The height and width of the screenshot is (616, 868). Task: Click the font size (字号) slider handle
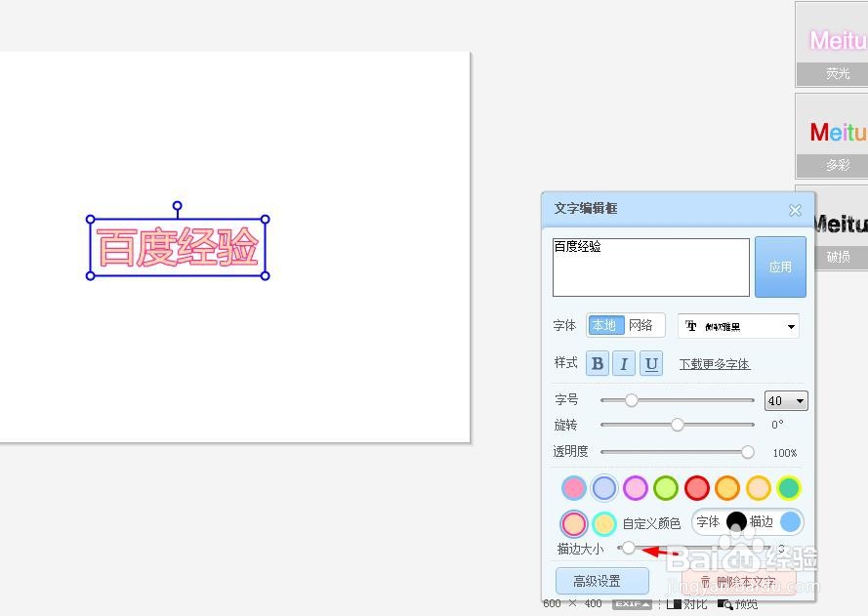[631, 400]
